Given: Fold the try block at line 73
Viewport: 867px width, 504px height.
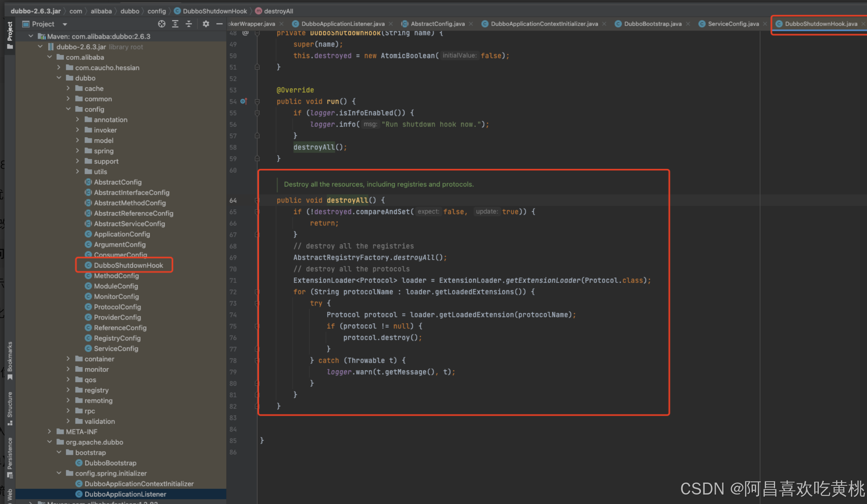Looking at the screenshot, I should click(x=257, y=303).
